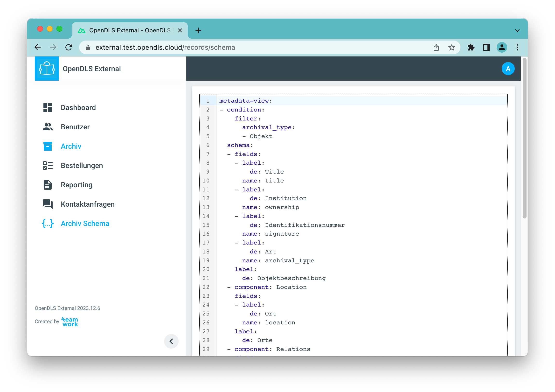This screenshot has width=555, height=392.
Task: Select the Archiv Schema menu item
Action: point(85,224)
